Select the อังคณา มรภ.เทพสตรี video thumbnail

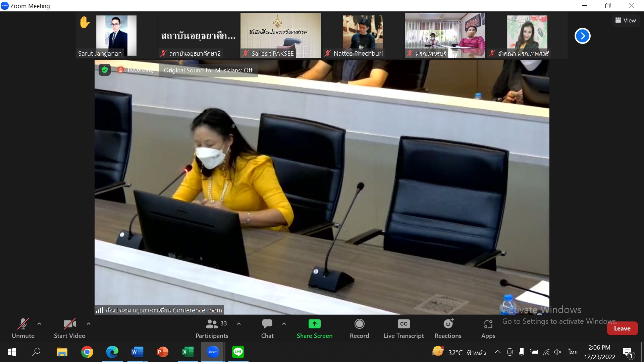527,36
